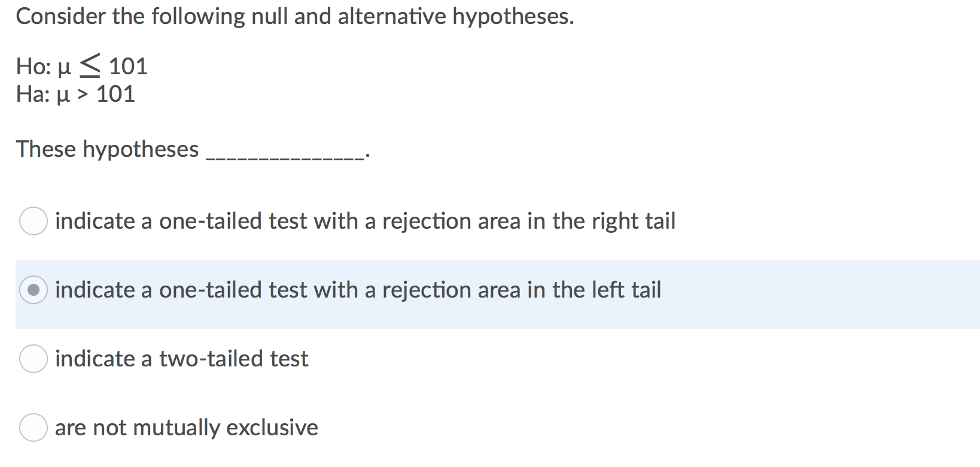Click the 101 value in Ha
The image size is (980, 467).
point(115,94)
